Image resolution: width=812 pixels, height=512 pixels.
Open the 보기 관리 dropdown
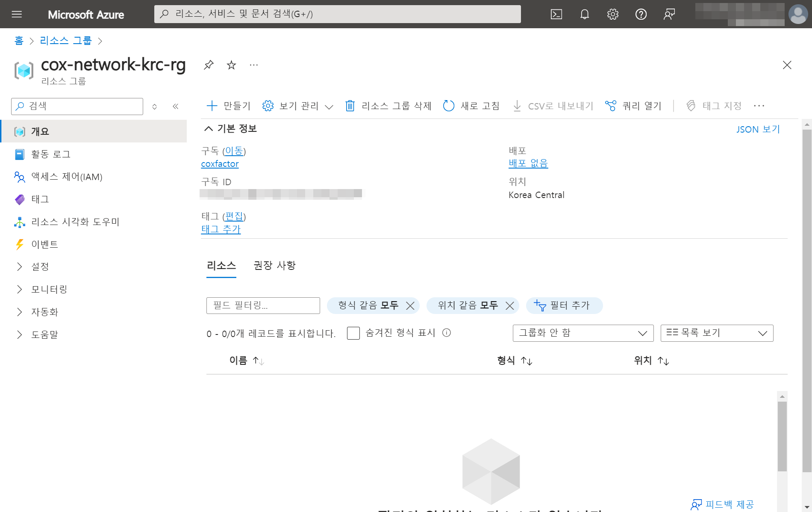[298, 106]
